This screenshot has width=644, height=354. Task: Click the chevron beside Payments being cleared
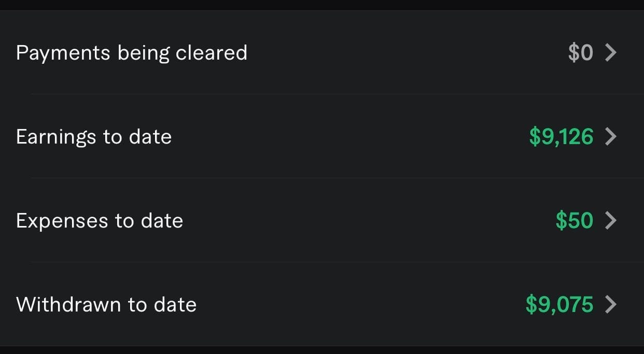611,52
